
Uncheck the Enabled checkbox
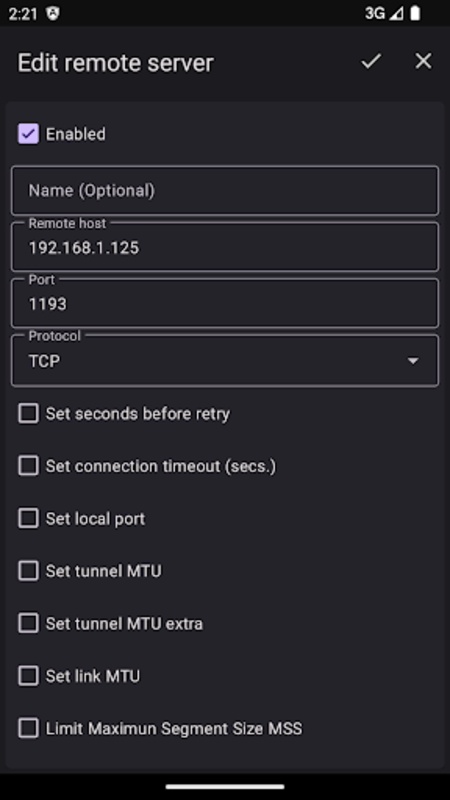(x=29, y=134)
